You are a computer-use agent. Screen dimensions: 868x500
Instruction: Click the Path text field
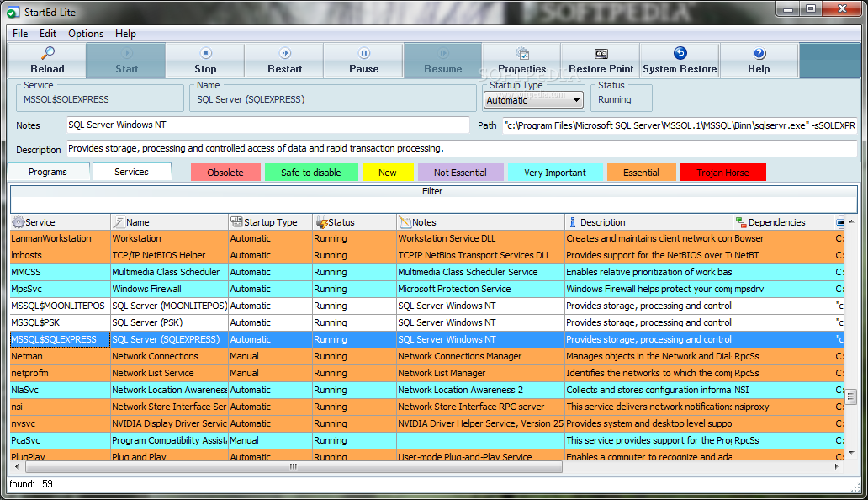pos(680,125)
